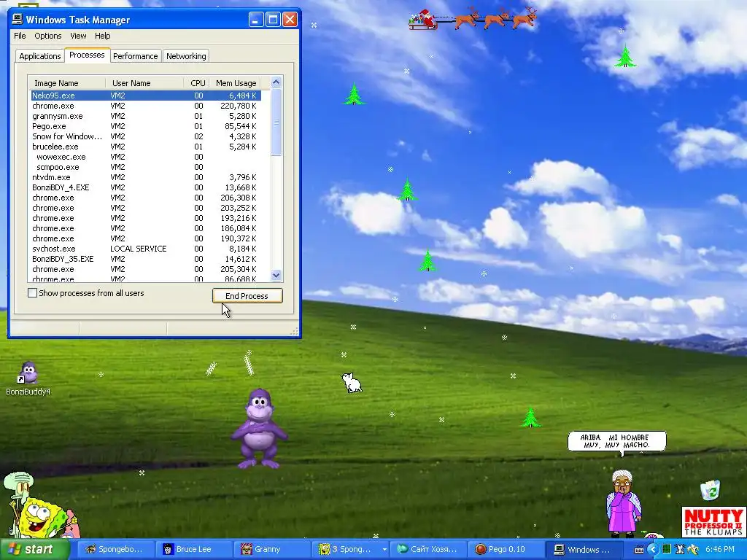Select chrome.exe row using 190,372 K
747x560 pixels.
146,238
